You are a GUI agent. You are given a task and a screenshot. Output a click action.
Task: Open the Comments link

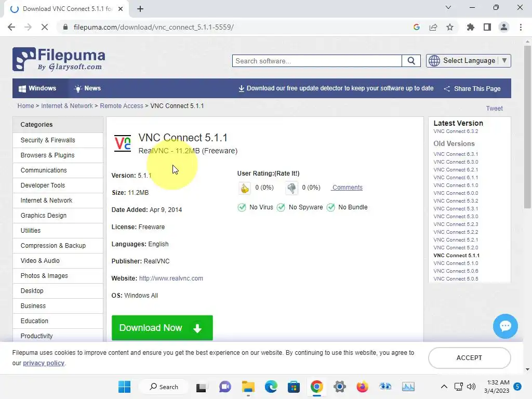pos(348,187)
